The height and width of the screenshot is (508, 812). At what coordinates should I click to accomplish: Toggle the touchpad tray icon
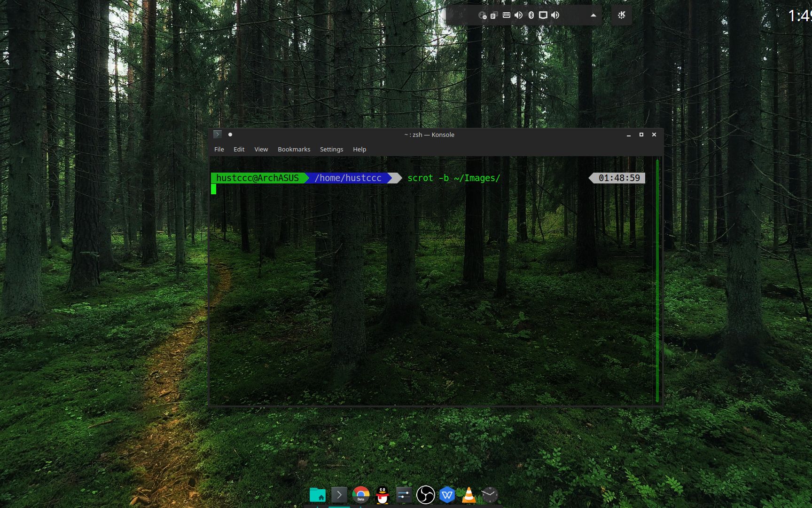pos(543,15)
